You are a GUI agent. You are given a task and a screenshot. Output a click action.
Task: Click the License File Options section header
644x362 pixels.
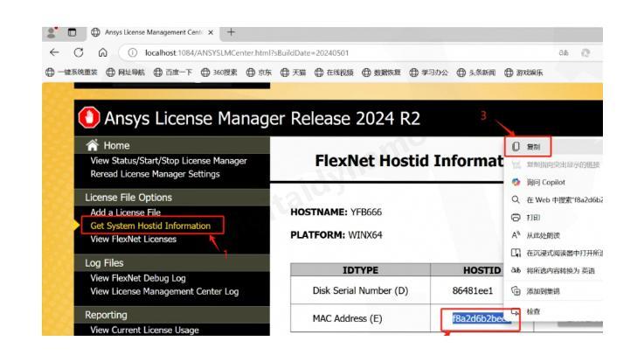coord(128,198)
